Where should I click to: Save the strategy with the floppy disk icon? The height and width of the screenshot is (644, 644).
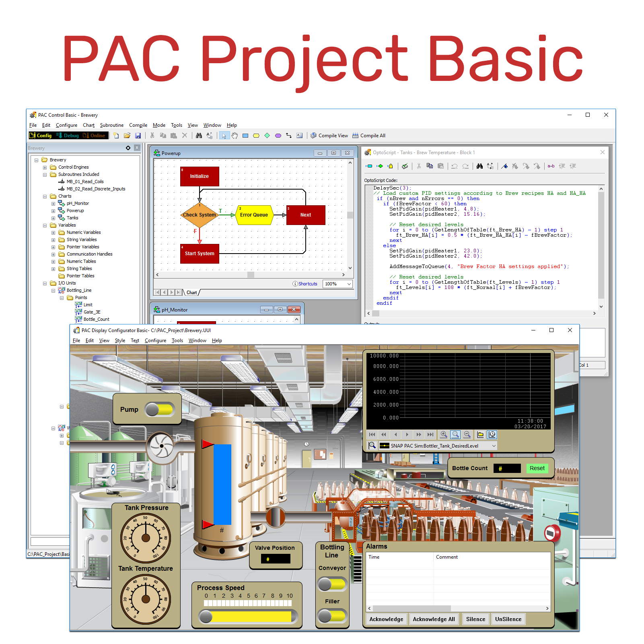click(x=138, y=136)
